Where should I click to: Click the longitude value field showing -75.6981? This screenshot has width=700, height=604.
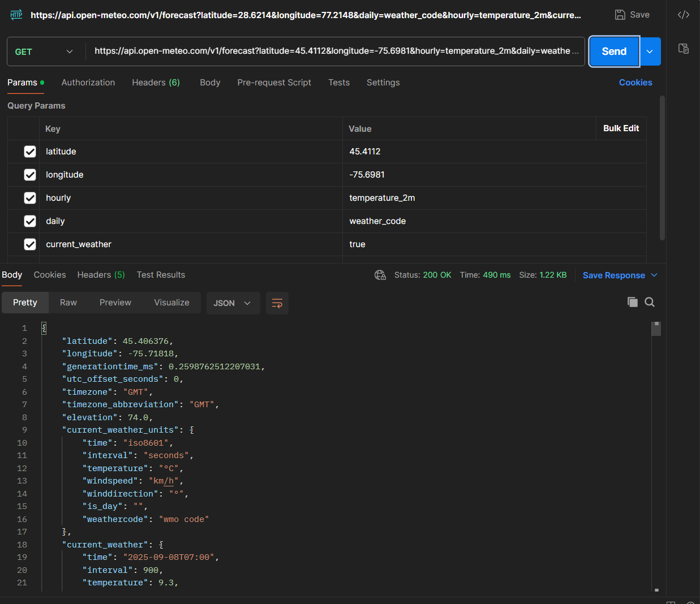pyautogui.click(x=396, y=174)
